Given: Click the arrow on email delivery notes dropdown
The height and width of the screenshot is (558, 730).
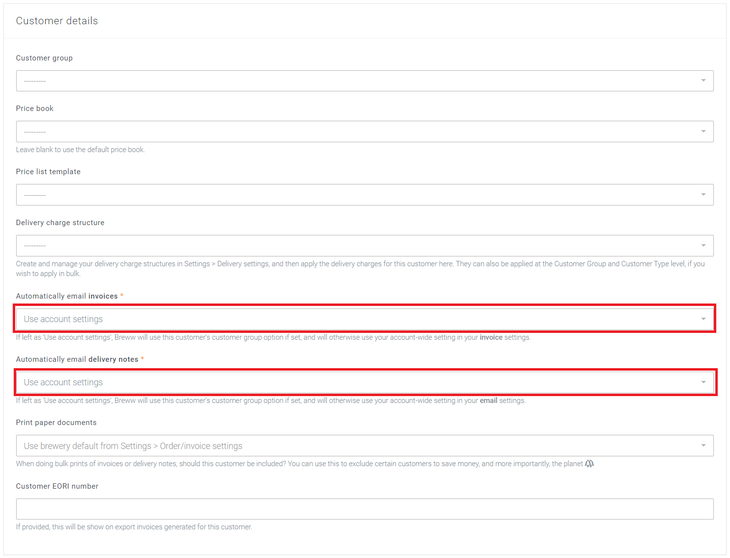Looking at the screenshot, I should click(703, 382).
